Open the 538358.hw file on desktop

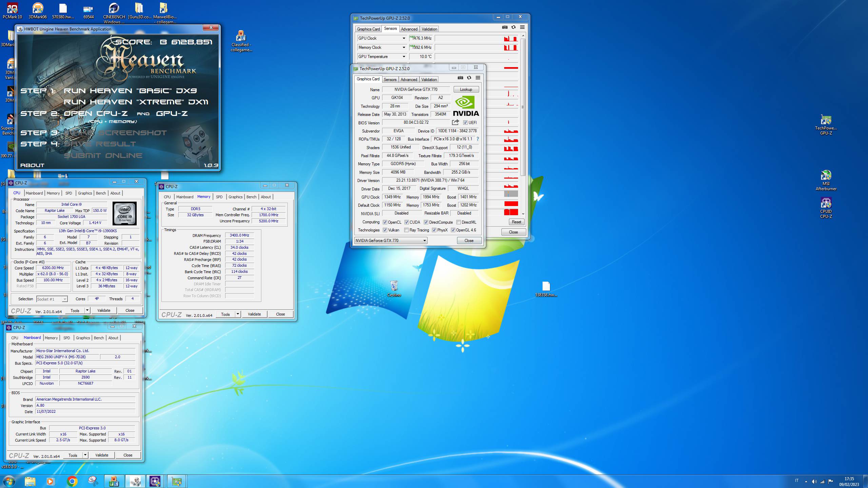click(x=546, y=289)
